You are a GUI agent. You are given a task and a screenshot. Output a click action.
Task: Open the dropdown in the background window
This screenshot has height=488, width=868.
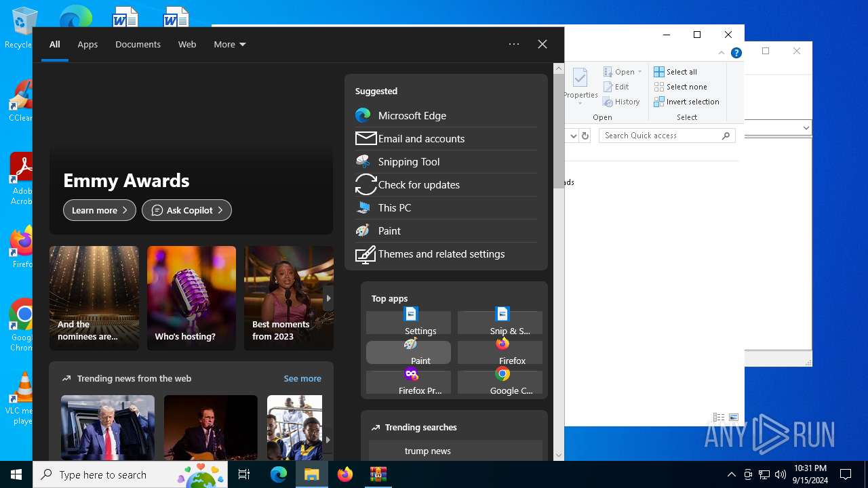pos(806,127)
